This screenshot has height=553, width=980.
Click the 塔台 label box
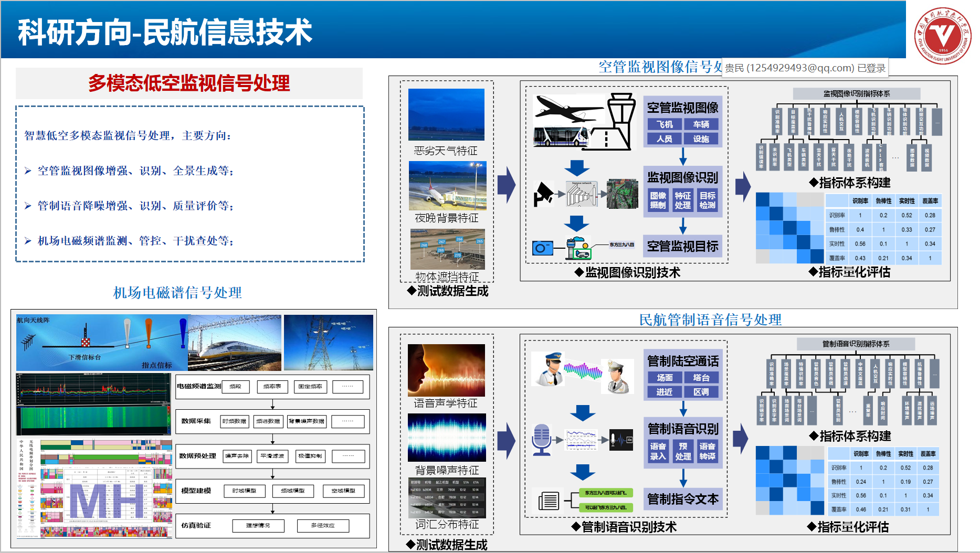click(701, 378)
